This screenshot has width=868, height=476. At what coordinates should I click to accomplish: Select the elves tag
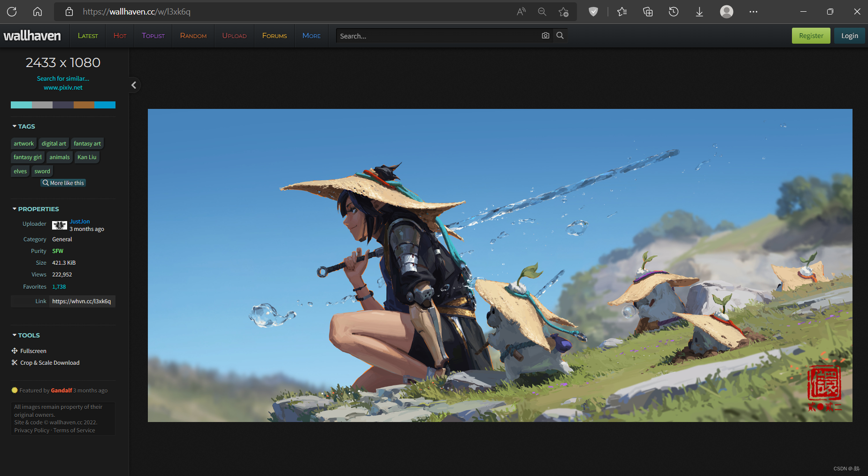(20, 171)
